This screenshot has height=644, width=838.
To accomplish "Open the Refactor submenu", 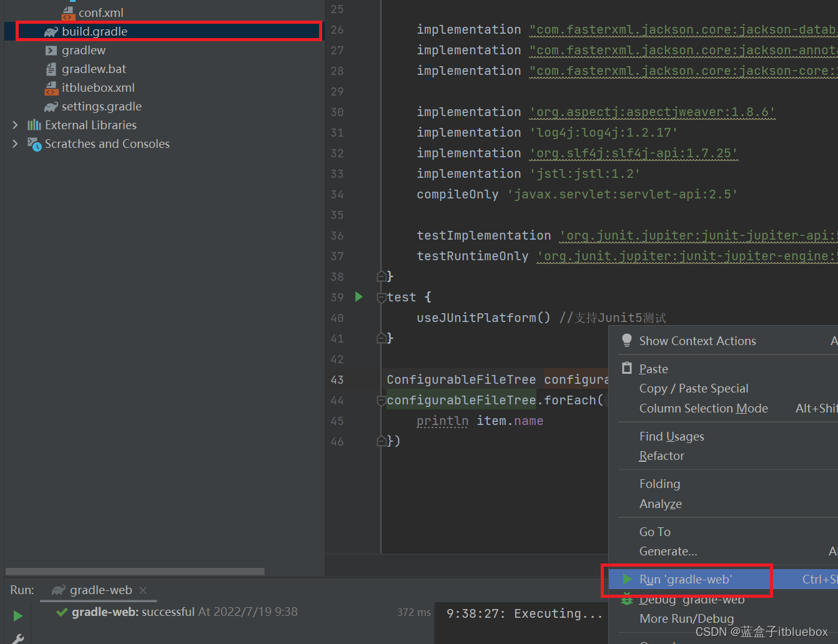I will point(662,456).
